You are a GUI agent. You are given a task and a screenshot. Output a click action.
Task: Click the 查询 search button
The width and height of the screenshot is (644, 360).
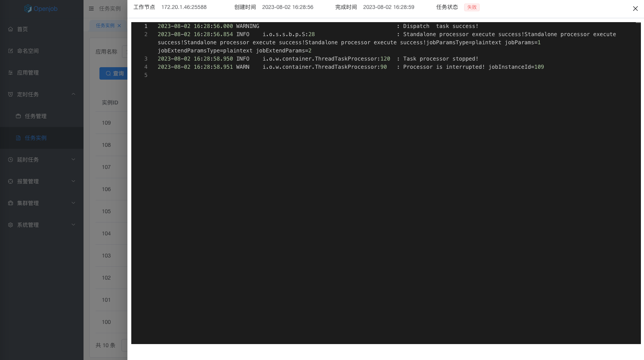113,73
